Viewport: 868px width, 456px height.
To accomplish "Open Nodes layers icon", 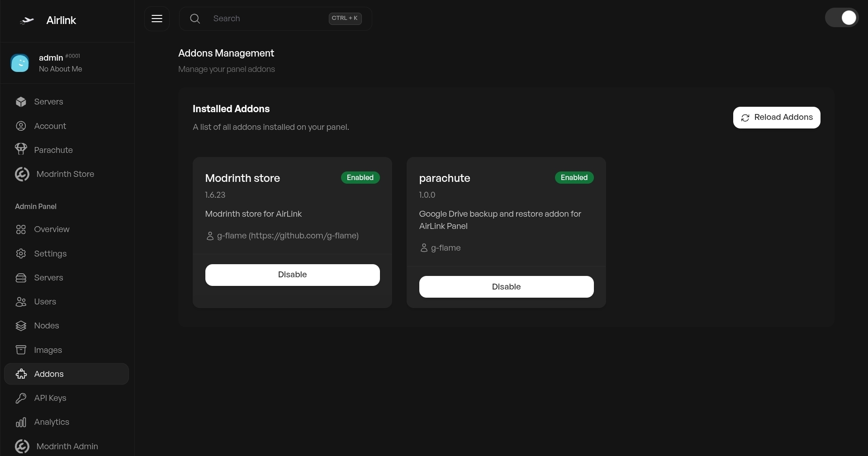I will pos(21,326).
